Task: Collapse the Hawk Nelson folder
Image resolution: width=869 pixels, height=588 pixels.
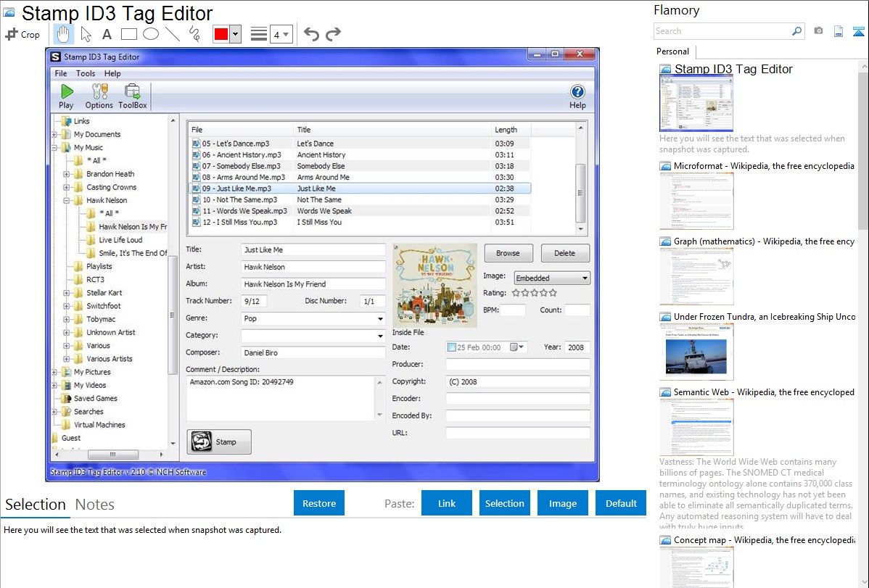Action: 67,200
